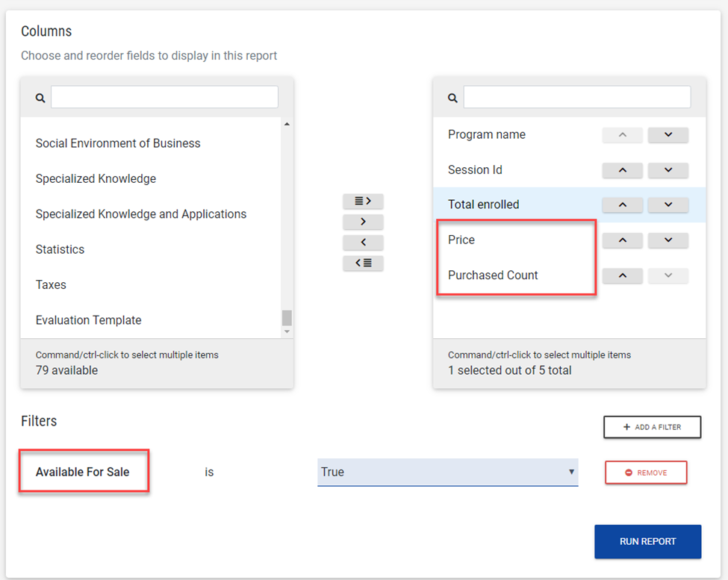Click the move selected right arrow button
Image resolution: width=728 pixels, height=580 pixels.
(x=363, y=222)
